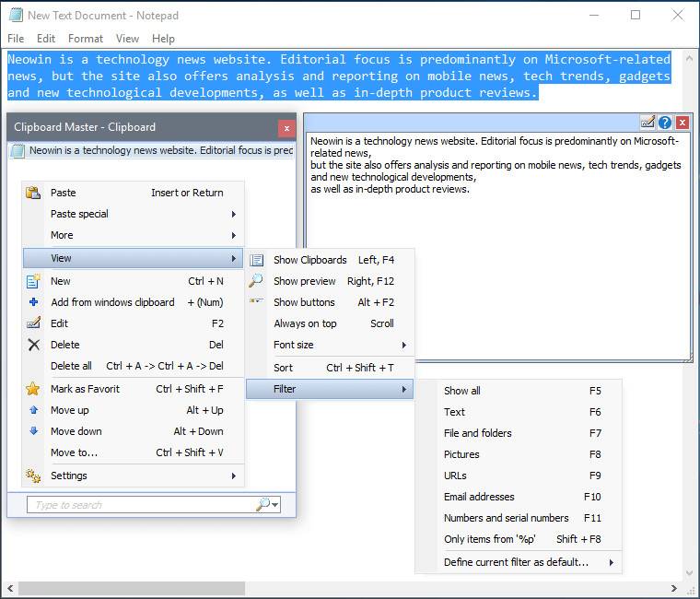
Task: Click the blue help question mark icon
Action: (665, 123)
